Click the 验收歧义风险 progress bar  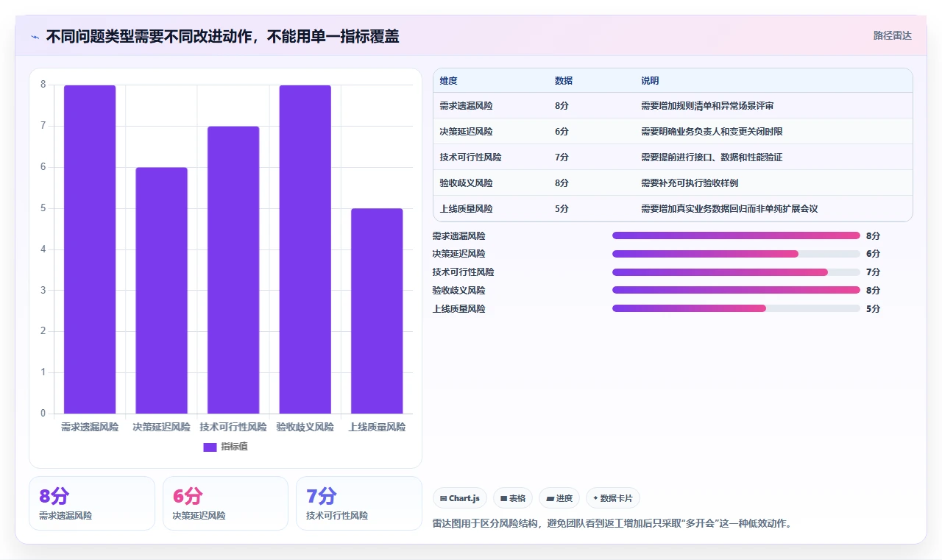pos(736,291)
